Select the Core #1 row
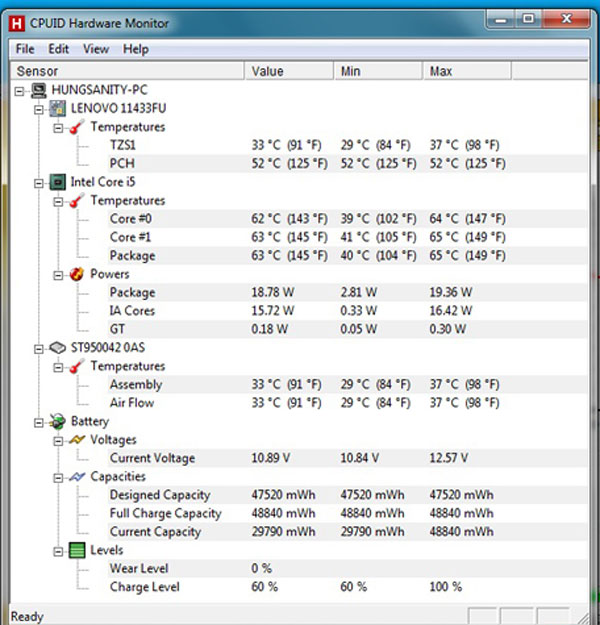The height and width of the screenshot is (625, 600). 347,237
